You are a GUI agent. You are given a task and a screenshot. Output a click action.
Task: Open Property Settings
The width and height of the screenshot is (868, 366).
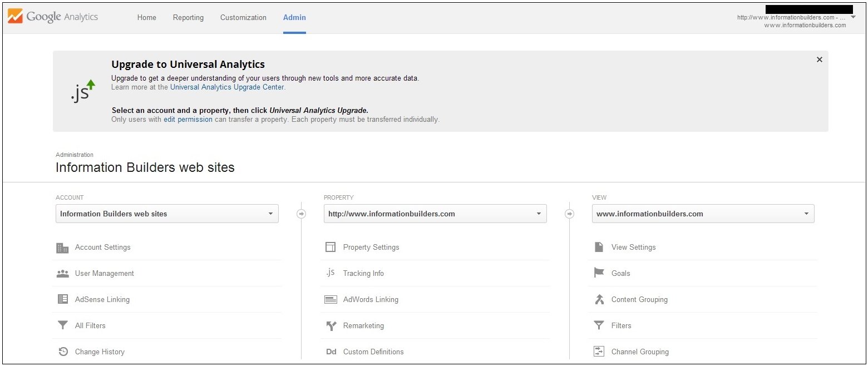click(x=371, y=247)
